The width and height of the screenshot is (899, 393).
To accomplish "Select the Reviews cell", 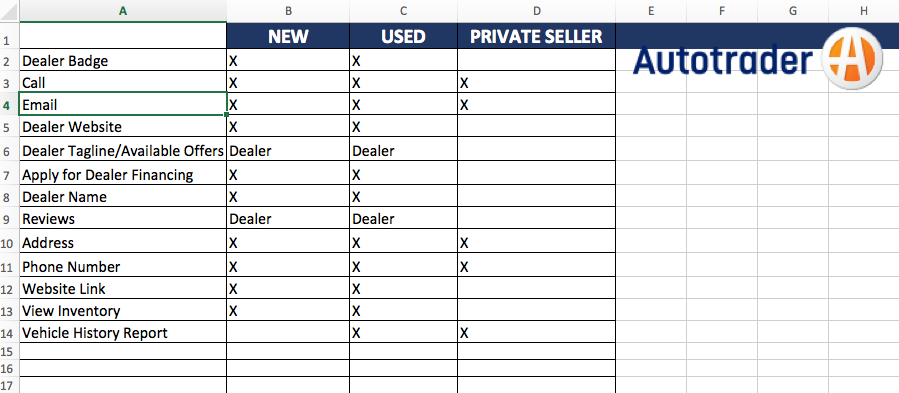I will pyautogui.click(x=123, y=219).
